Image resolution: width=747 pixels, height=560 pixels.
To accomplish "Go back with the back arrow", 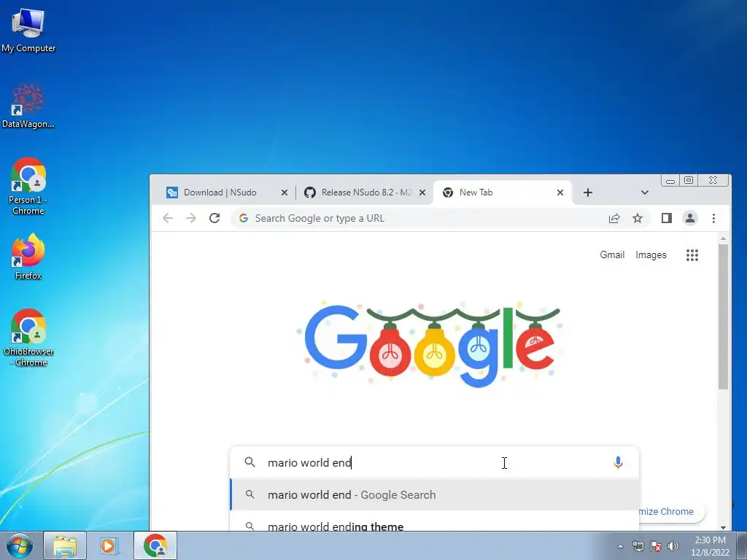I will pos(168,218).
